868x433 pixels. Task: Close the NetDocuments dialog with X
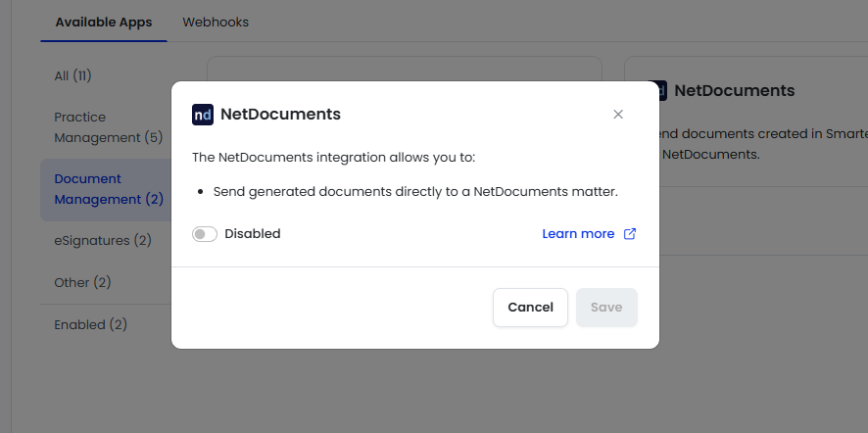click(x=618, y=114)
